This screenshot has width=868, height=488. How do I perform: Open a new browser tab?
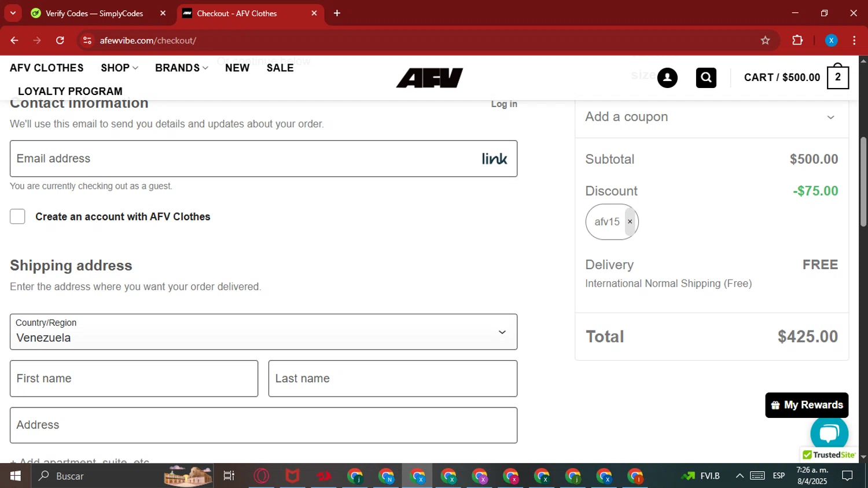337,13
